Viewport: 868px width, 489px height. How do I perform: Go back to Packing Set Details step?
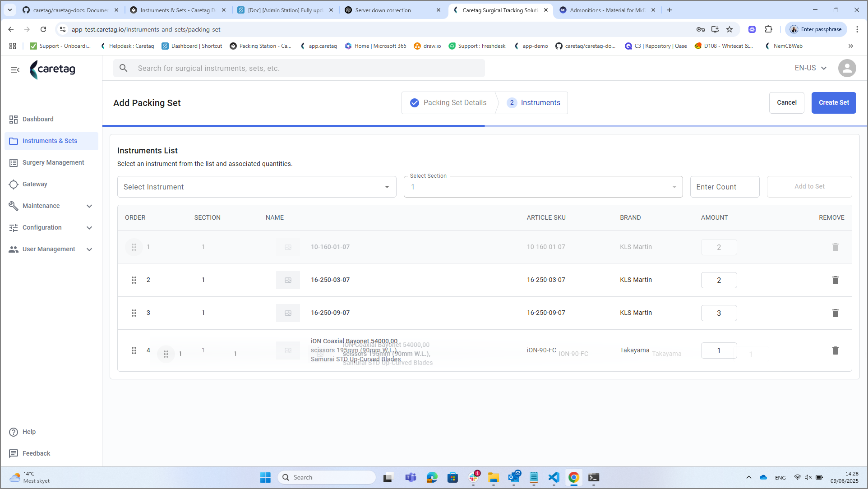[x=449, y=103]
